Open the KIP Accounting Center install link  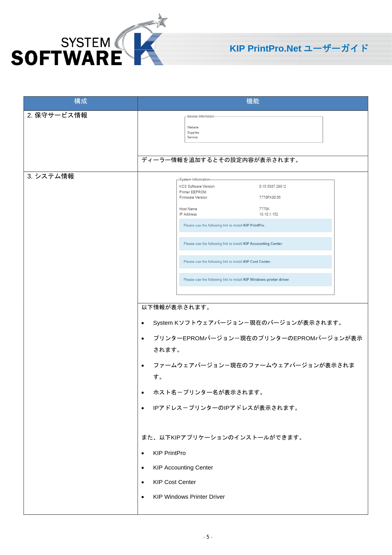point(255,244)
